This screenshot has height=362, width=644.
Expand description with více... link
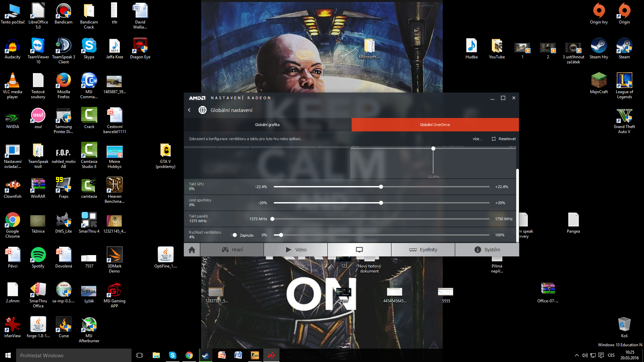(477, 139)
